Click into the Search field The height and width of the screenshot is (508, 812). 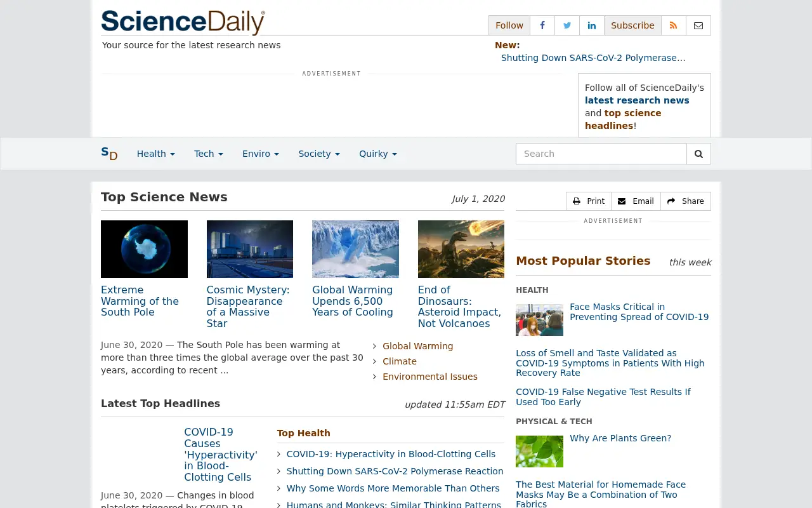[x=601, y=154]
